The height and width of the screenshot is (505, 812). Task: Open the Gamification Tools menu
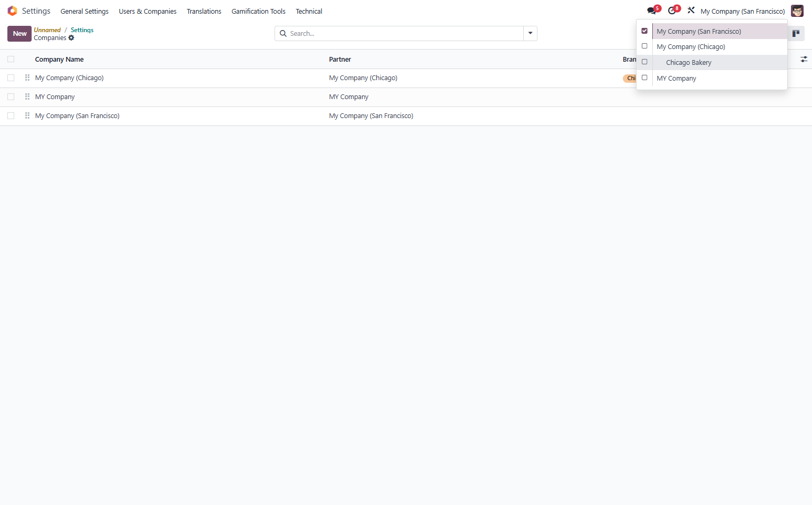click(258, 11)
